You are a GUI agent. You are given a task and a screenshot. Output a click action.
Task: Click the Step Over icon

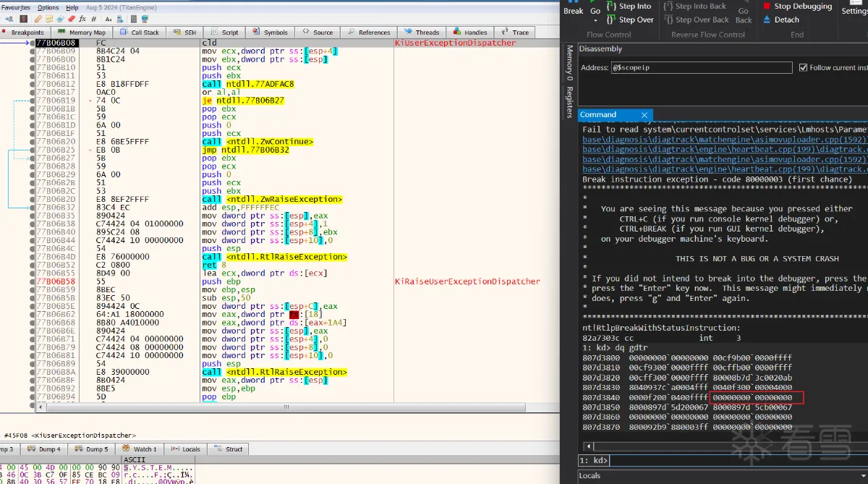611,20
